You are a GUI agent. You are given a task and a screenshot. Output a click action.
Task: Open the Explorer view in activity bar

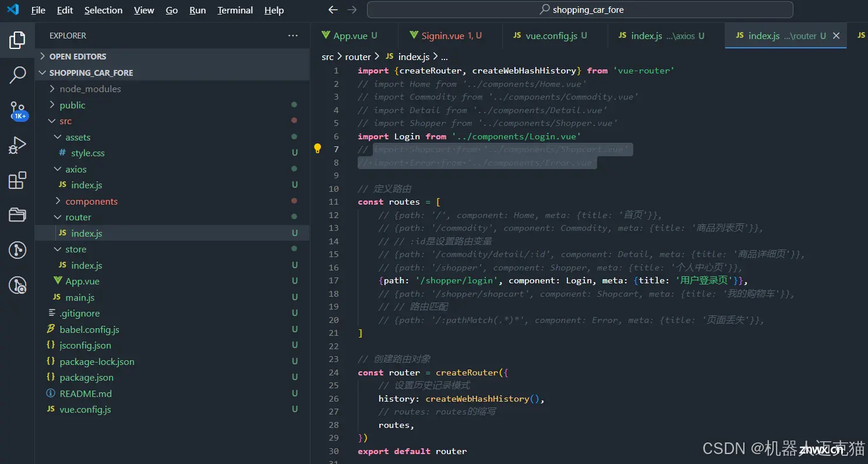coord(17,40)
